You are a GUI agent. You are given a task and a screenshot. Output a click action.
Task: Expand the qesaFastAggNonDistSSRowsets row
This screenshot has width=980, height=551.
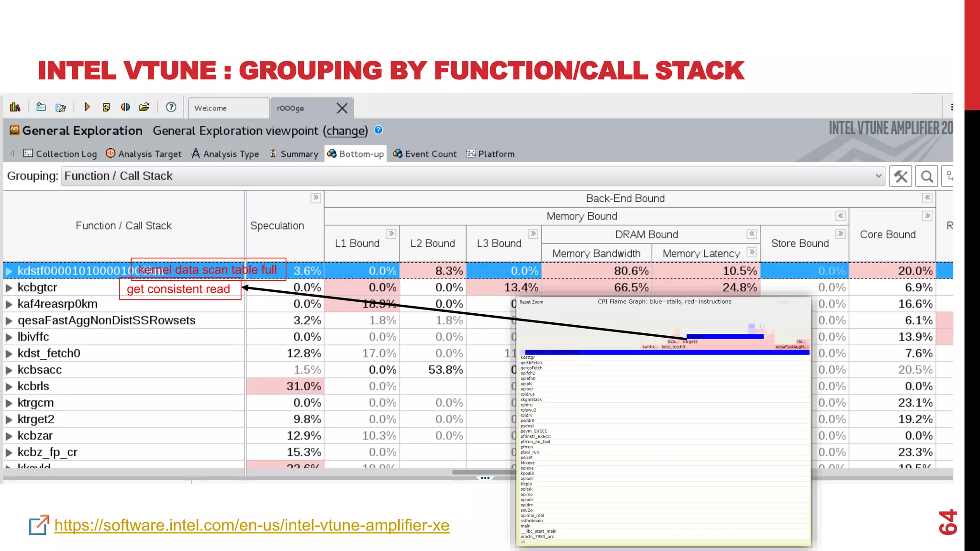9,321
